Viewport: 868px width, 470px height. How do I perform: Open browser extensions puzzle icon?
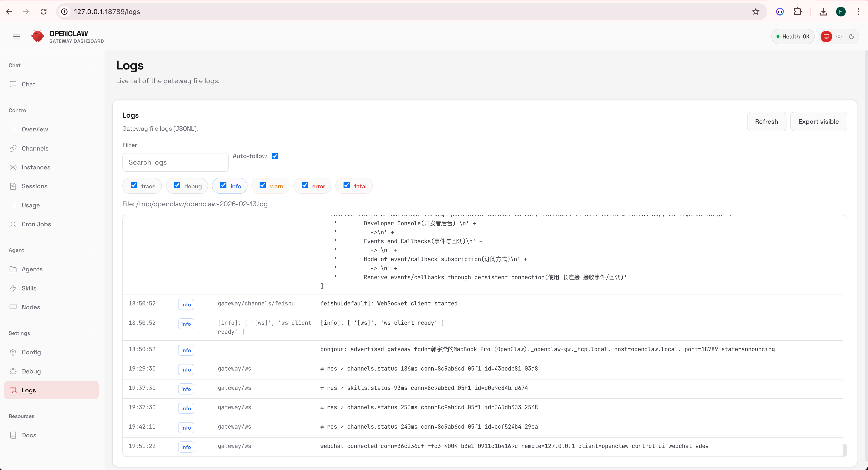[798, 11]
